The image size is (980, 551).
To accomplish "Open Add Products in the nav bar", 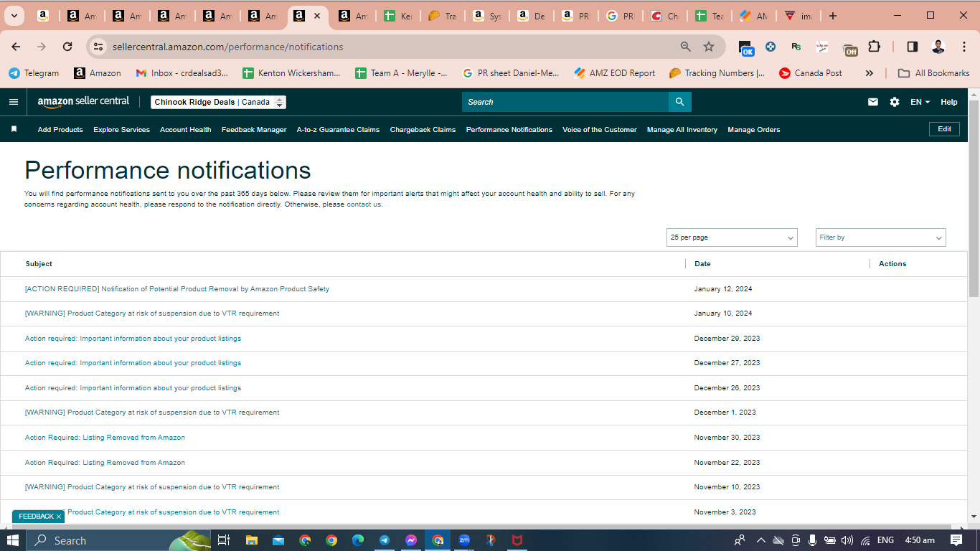I will click(60, 130).
